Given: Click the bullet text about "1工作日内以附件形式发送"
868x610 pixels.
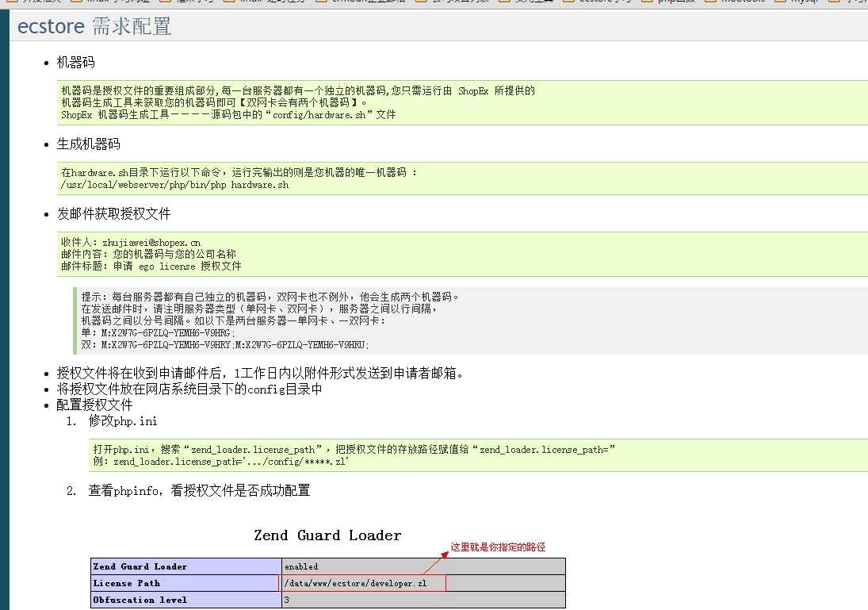Looking at the screenshot, I should (x=260, y=374).
